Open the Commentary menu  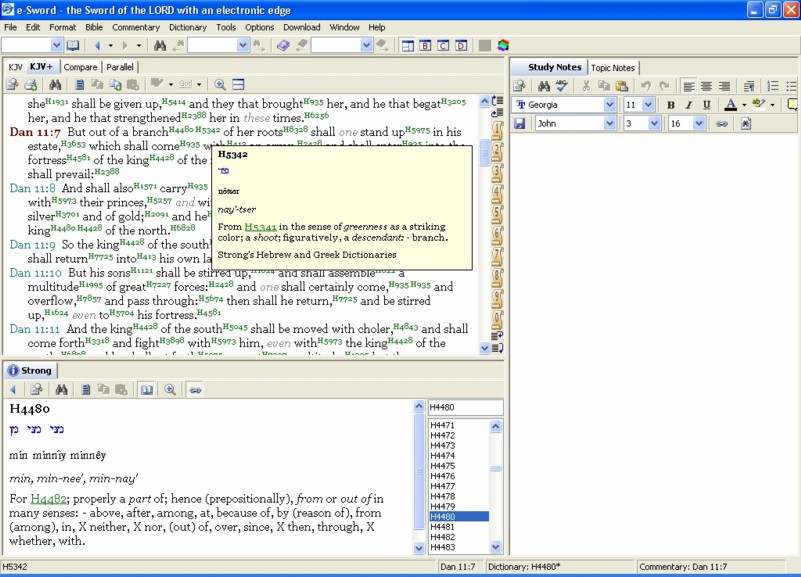click(x=135, y=27)
